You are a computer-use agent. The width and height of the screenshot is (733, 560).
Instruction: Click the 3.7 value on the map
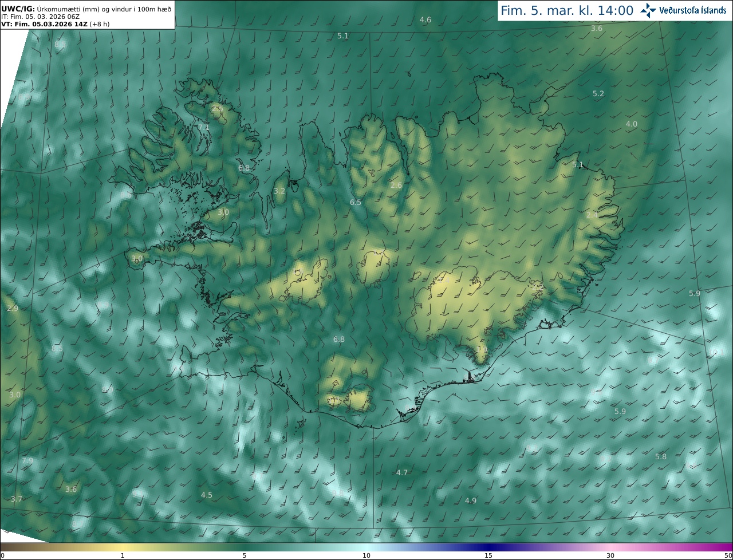coord(17,499)
